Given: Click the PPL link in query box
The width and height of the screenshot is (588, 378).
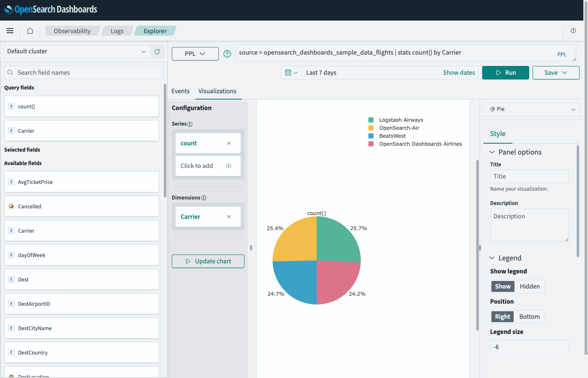Looking at the screenshot, I should point(562,55).
